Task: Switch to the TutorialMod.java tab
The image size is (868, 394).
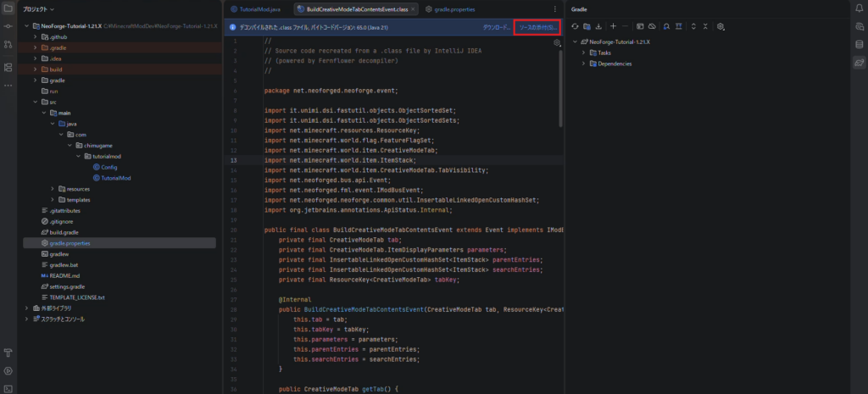Action: click(x=257, y=8)
